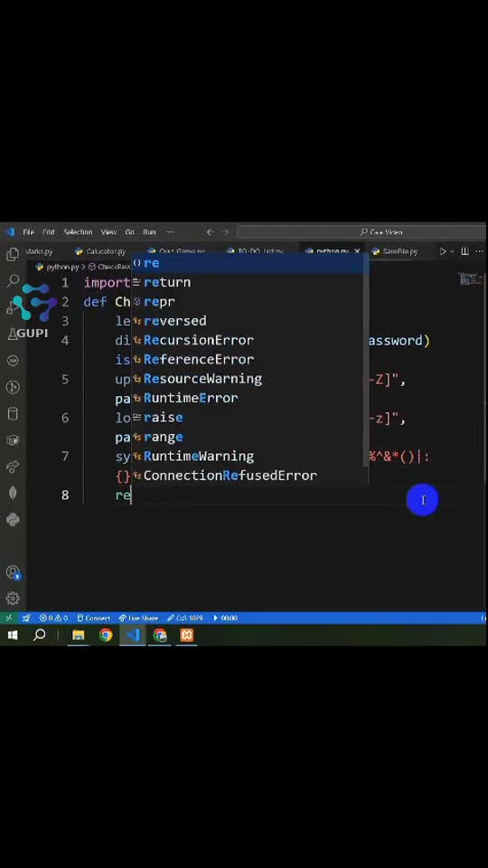
Task: Switch to the Calucator.py tab
Action: coord(101,251)
